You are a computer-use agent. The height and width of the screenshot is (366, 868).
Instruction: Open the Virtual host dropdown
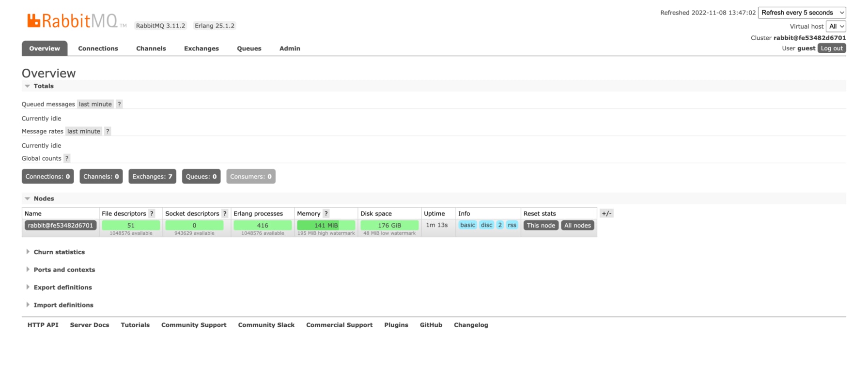[x=836, y=27]
